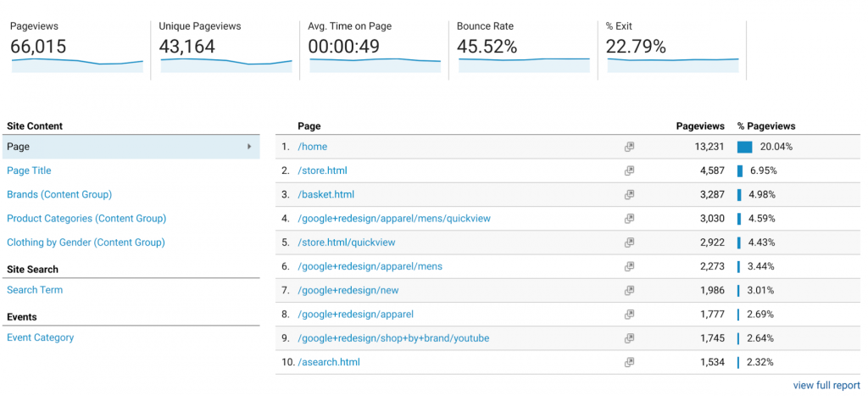
Task: Click the 6.95% percentage value
Action: [x=764, y=170]
